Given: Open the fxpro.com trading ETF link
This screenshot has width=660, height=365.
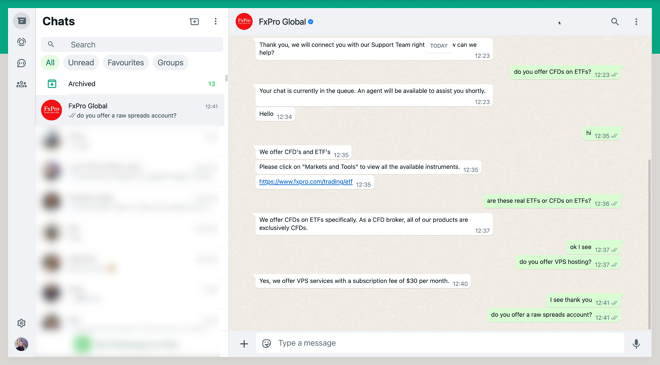Looking at the screenshot, I should click(306, 181).
